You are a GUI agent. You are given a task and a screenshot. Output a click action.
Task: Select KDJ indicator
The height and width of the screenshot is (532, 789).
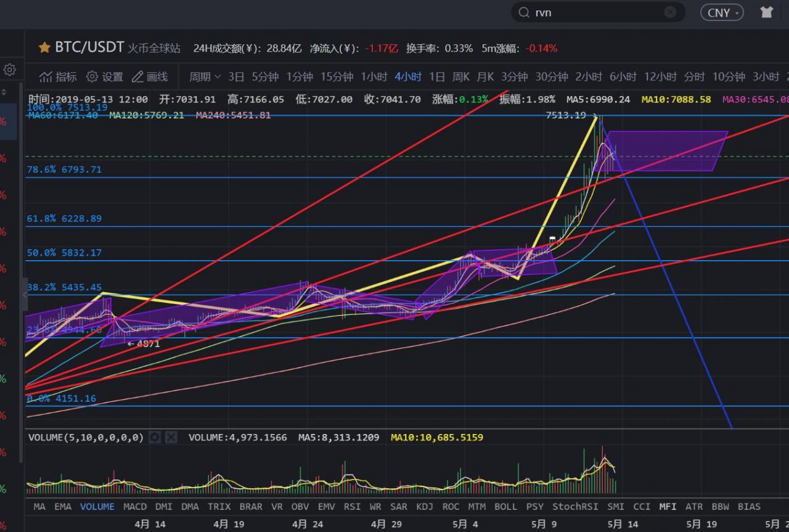click(425, 507)
